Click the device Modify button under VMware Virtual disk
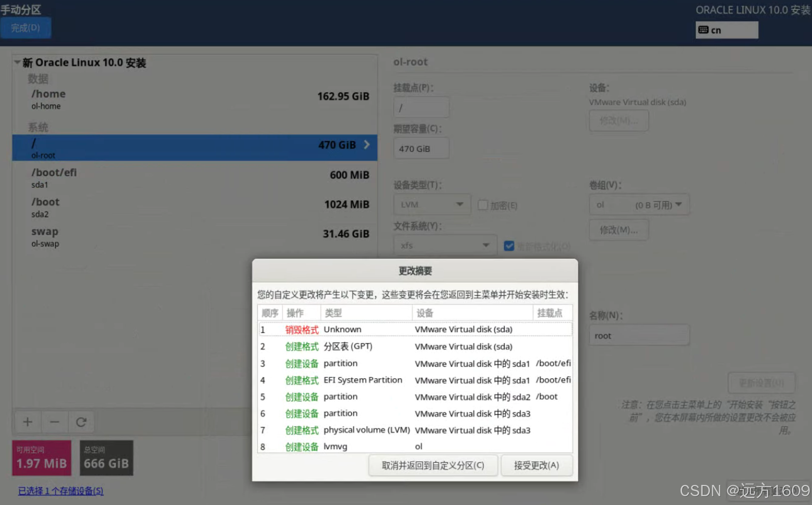 [x=619, y=121]
